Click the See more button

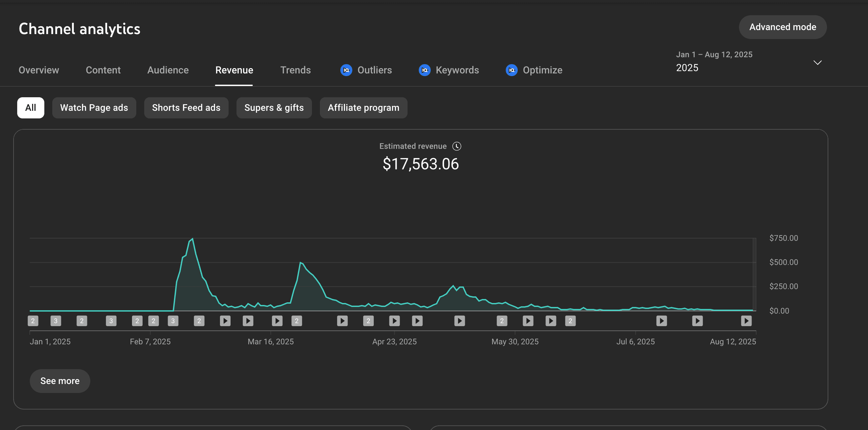coord(60,381)
